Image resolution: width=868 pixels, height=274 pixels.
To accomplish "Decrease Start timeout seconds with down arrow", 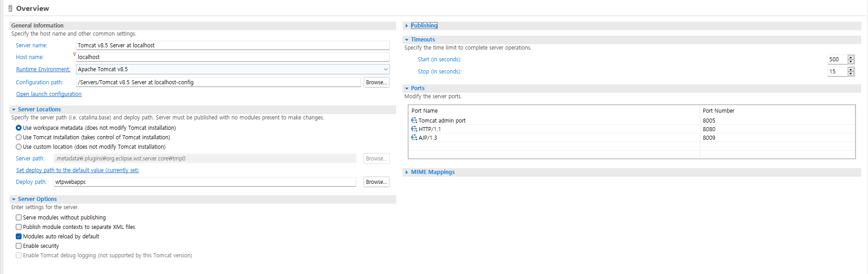I will (x=851, y=61).
